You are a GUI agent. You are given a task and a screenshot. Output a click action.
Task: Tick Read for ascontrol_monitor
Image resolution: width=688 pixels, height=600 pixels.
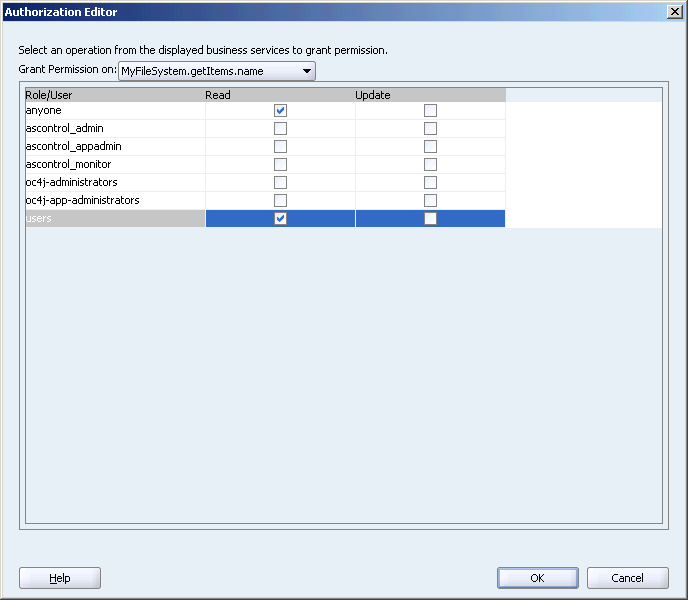coord(280,165)
